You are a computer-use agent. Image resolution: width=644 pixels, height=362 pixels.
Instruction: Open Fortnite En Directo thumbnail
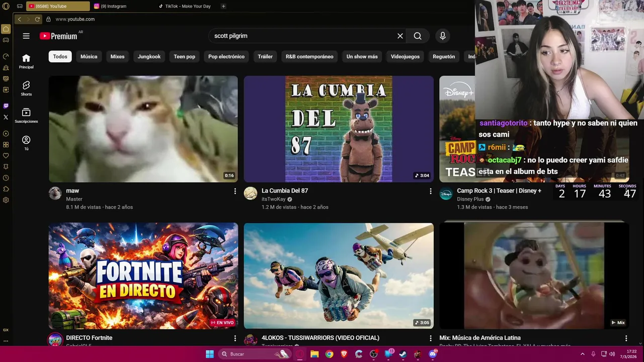tap(143, 276)
